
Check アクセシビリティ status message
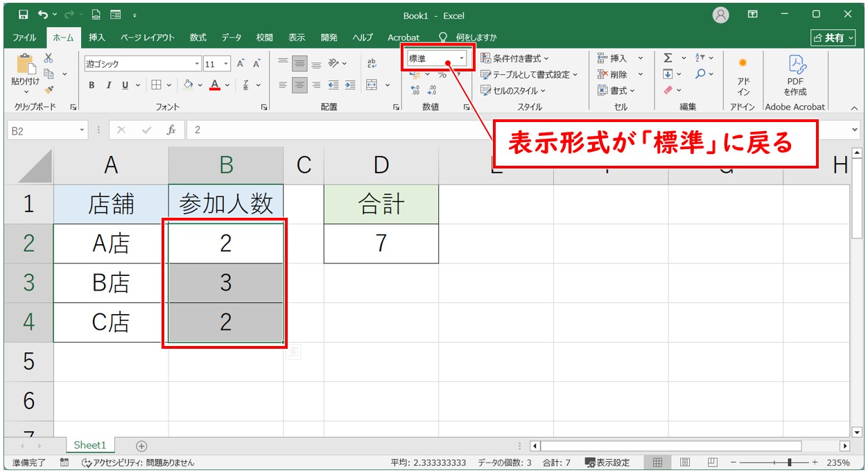click(138, 463)
